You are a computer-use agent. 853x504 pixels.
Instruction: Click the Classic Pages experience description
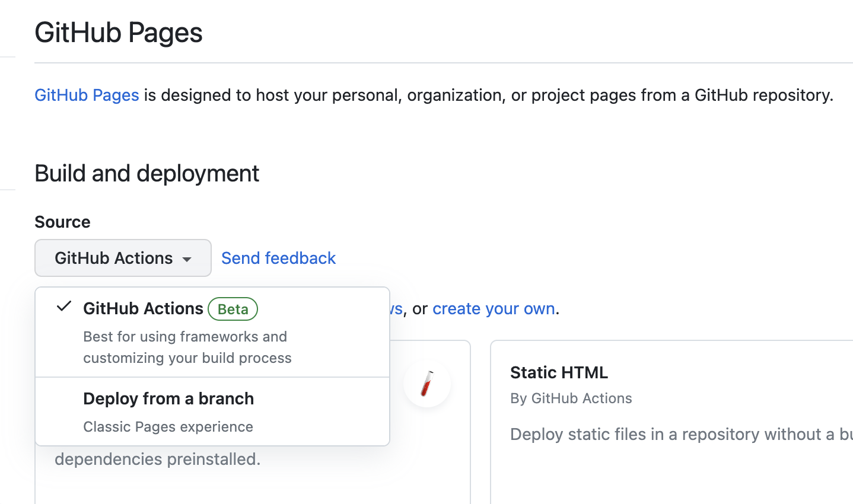coord(168,426)
